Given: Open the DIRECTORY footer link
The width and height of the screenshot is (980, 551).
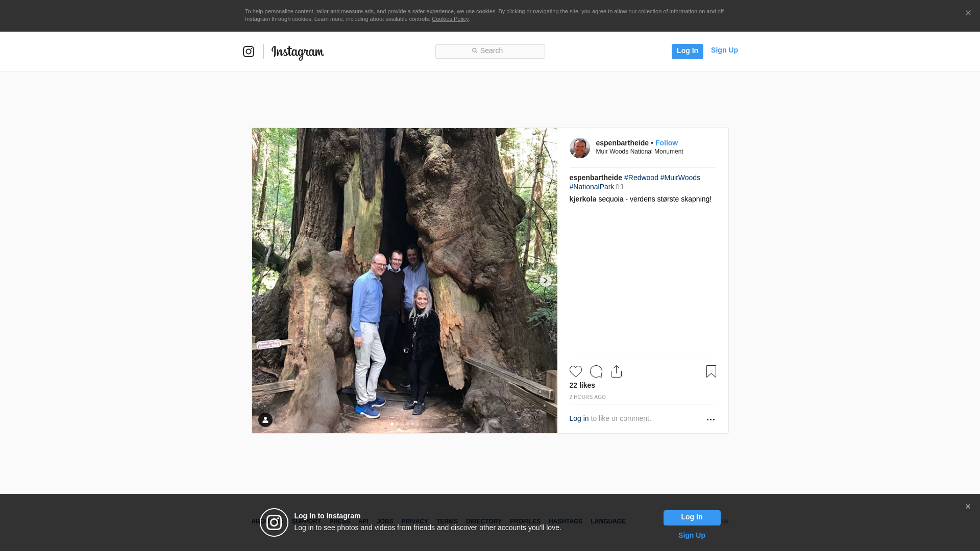Looking at the screenshot, I should 484,521.
